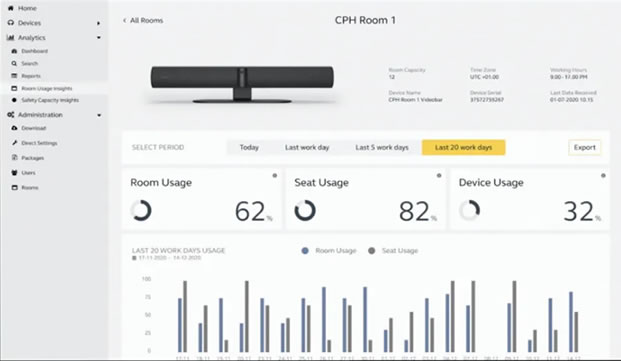Click the Direct Settings wrench icon
Image resolution: width=621 pixels, height=361 pixels.
pyautogui.click(x=14, y=143)
